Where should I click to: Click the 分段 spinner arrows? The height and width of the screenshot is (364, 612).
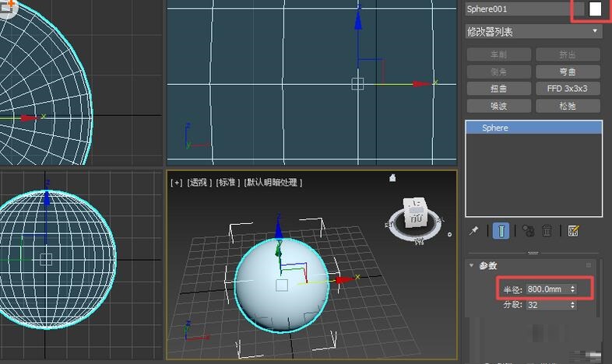click(x=574, y=305)
